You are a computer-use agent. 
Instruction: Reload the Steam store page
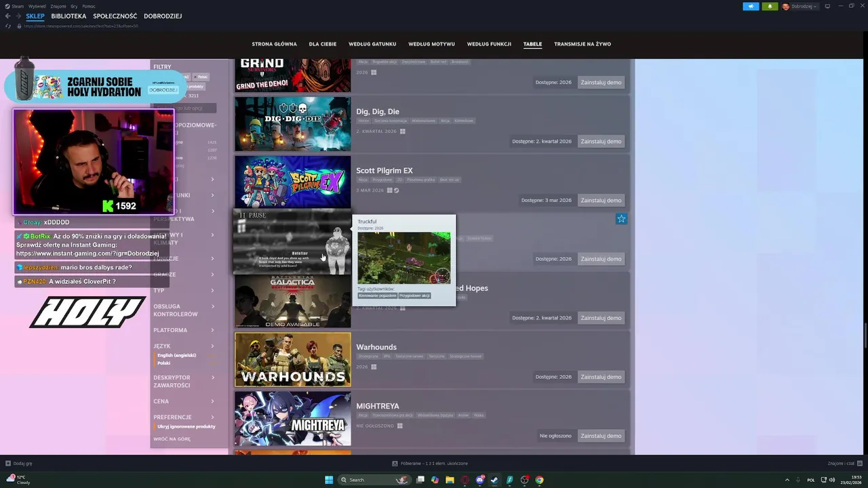(8, 26)
